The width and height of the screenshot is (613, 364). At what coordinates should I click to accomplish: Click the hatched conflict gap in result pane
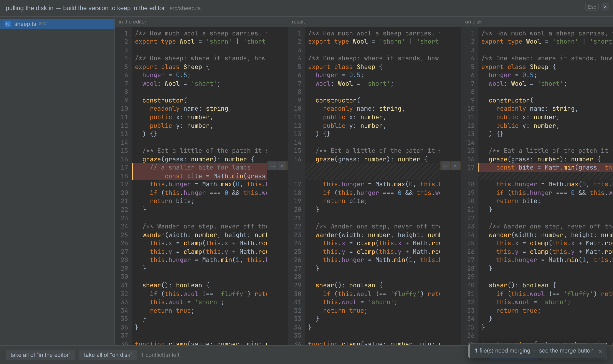click(x=372, y=172)
